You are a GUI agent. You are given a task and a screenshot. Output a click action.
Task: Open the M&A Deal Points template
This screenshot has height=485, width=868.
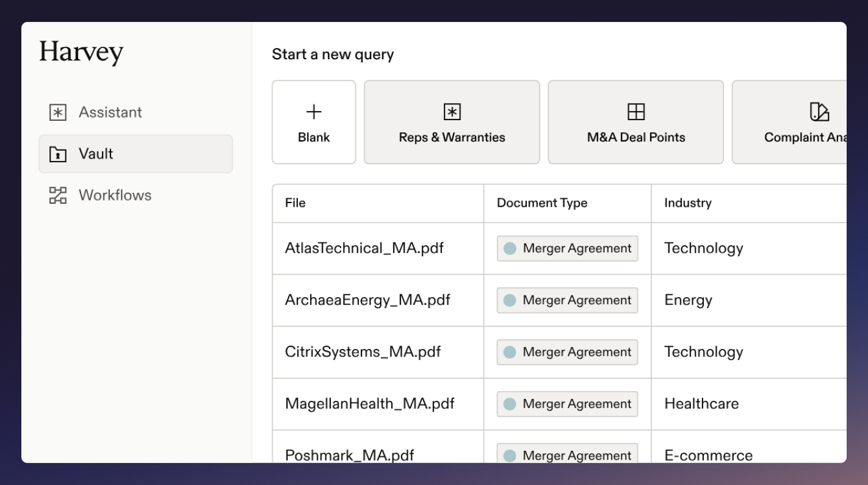635,121
